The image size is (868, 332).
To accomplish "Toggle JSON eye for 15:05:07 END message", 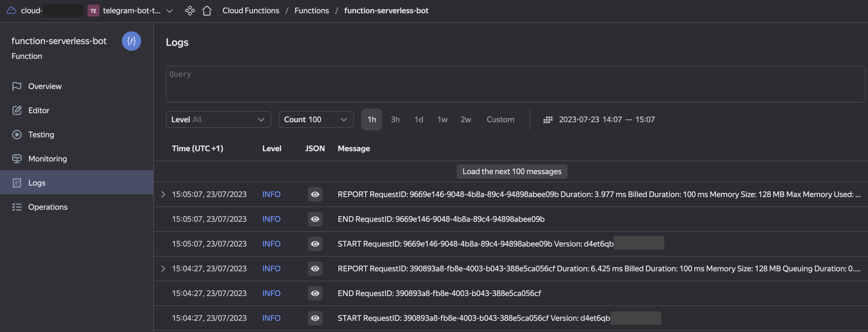I will pyautogui.click(x=315, y=219).
